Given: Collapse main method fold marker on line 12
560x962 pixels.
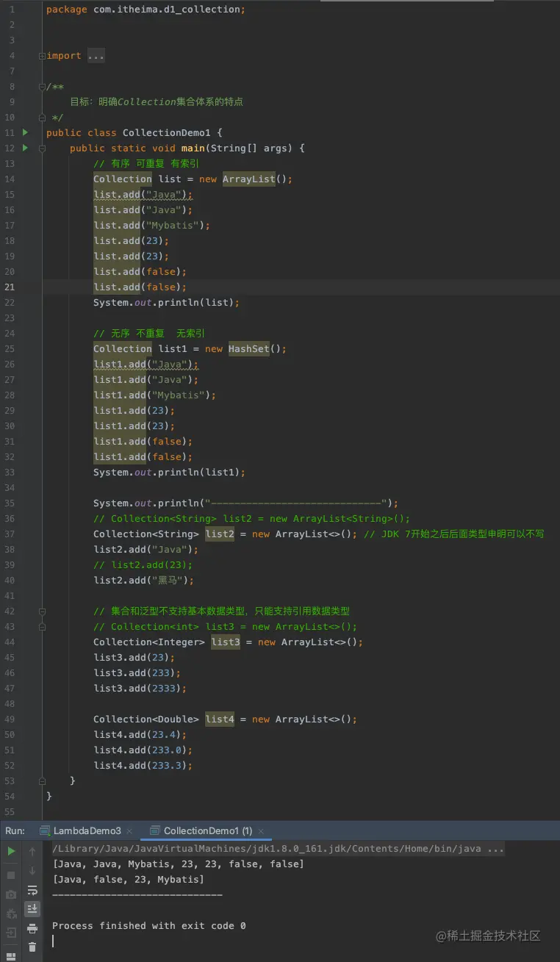Looking at the screenshot, I should point(43,148).
